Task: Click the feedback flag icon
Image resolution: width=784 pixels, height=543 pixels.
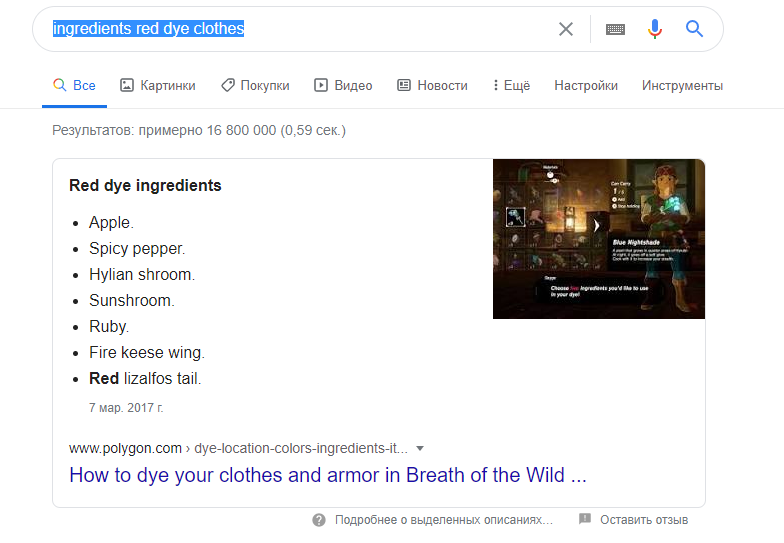Action: click(585, 519)
